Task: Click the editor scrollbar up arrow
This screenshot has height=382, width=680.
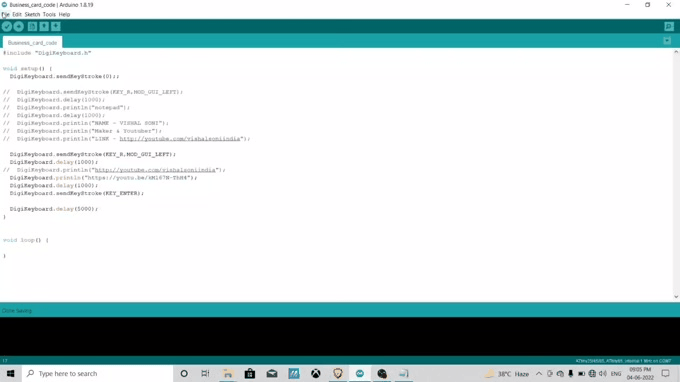Action: pos(676,52)
